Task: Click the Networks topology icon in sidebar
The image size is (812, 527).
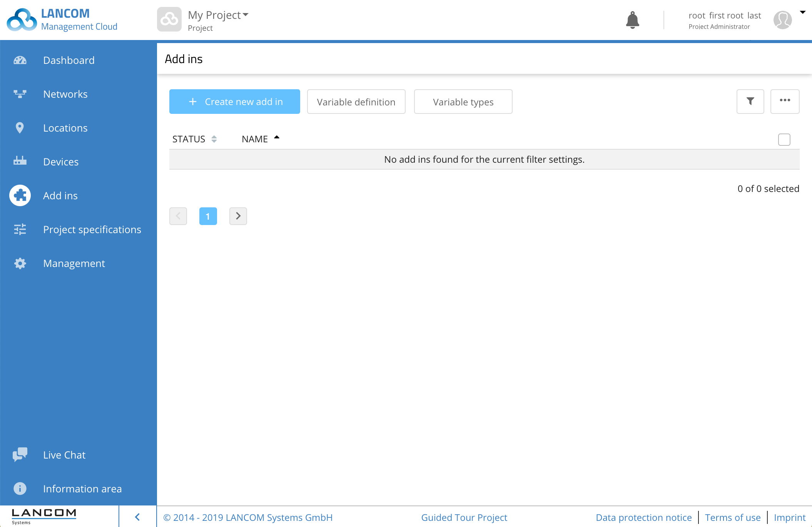Action: point(20,94)
